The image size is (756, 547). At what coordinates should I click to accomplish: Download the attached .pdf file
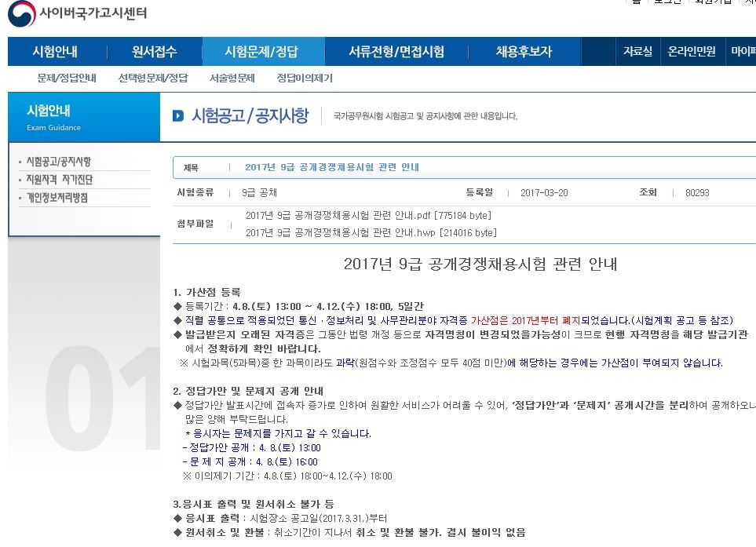point(368,216)
